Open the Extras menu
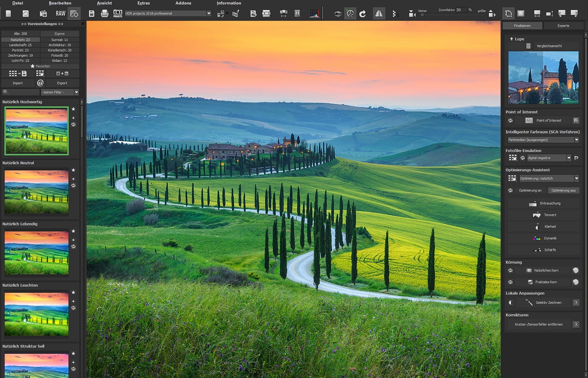The width and height of the screenshot is (588, 378). point(143,3)
